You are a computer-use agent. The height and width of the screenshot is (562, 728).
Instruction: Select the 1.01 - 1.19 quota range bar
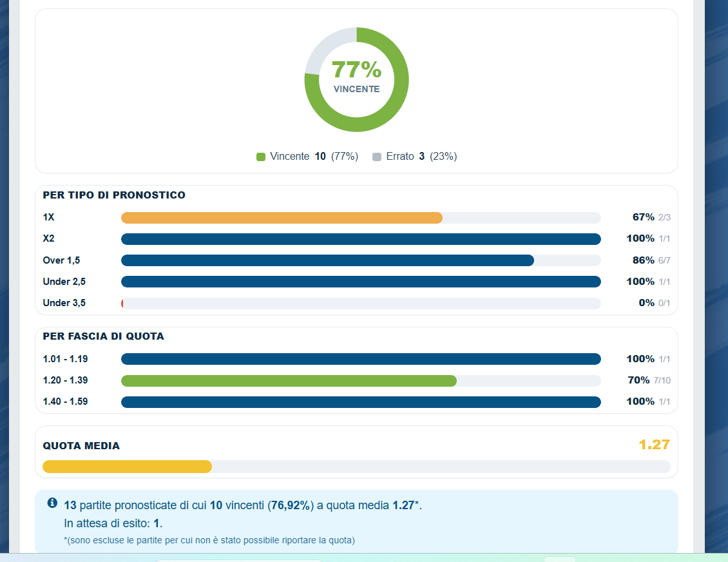click(361, 359)
